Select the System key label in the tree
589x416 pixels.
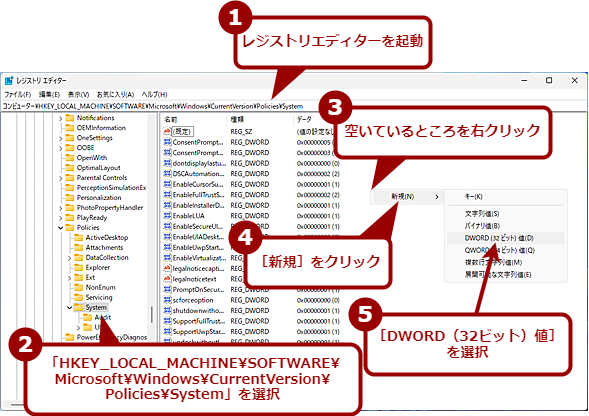(96, 307)
